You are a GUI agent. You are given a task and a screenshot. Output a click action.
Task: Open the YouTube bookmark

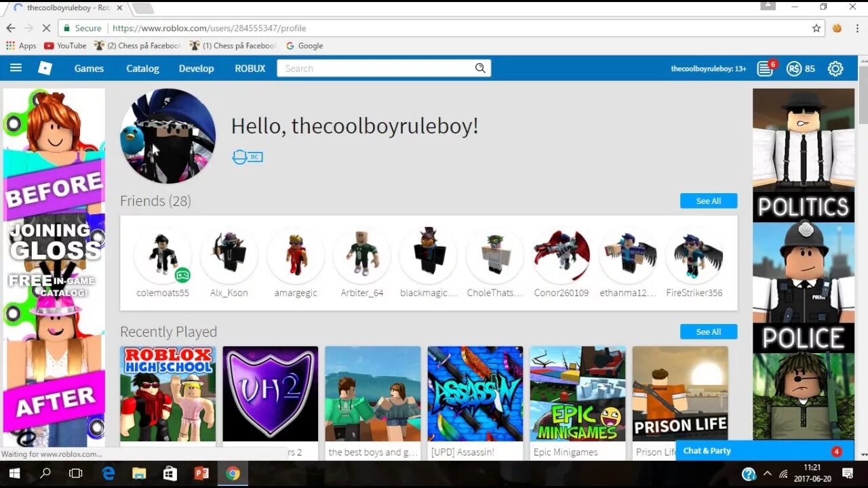(65, 45)
